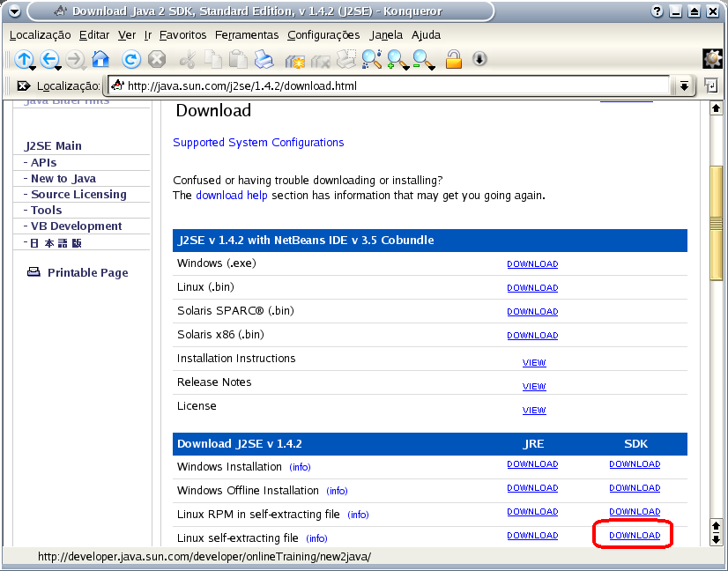Screen dimensions: 728x571
Task: Click the Konqueror gear throbber icon
Action: click(x=713, y=59)
